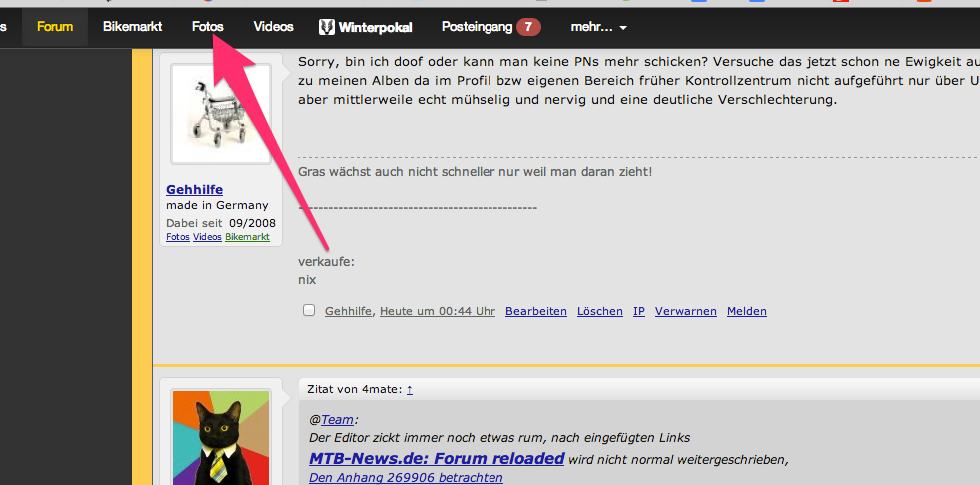The image size is (980, 485).
Task: Click Verwarnen to warn the user
Action: (685, 311)
